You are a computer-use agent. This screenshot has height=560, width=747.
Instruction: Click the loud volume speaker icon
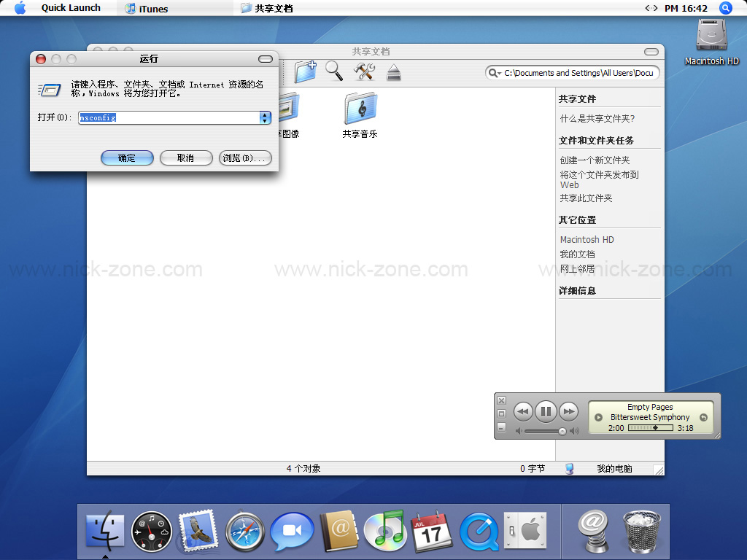575,431
